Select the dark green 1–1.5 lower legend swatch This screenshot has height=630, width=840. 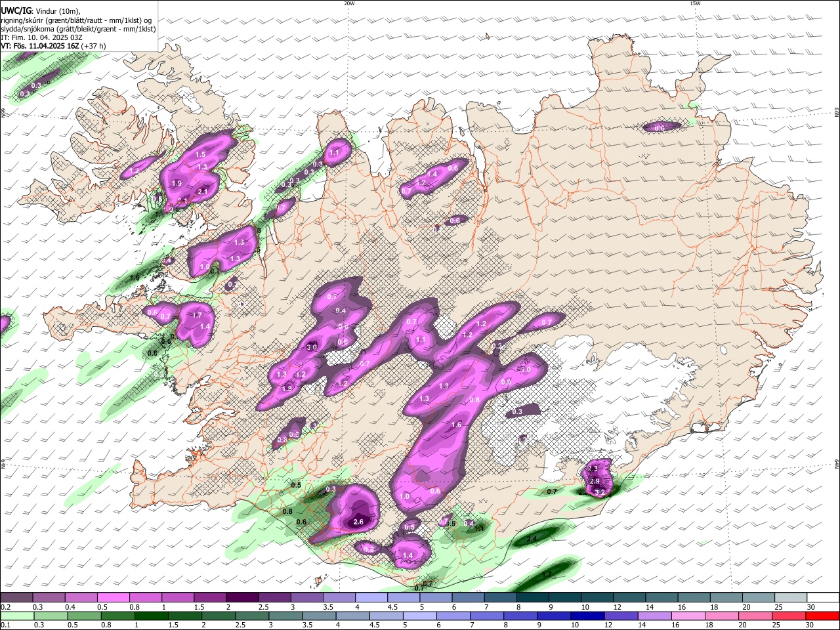click(x=152, y=616)
